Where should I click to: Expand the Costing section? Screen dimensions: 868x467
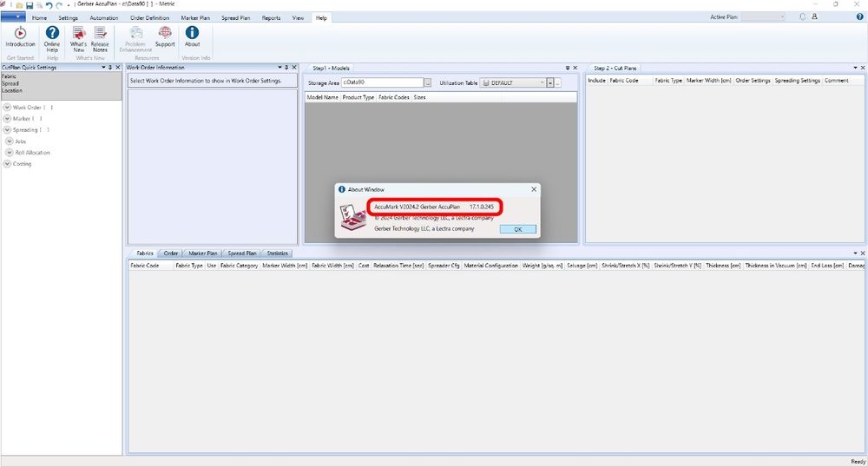tap(7, 164)
